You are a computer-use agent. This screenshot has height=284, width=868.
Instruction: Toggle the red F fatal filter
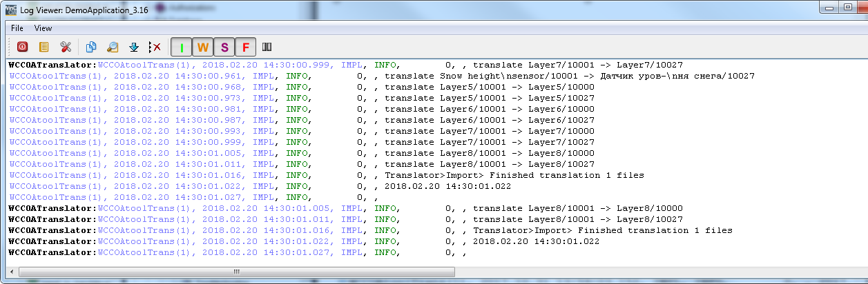246,47
